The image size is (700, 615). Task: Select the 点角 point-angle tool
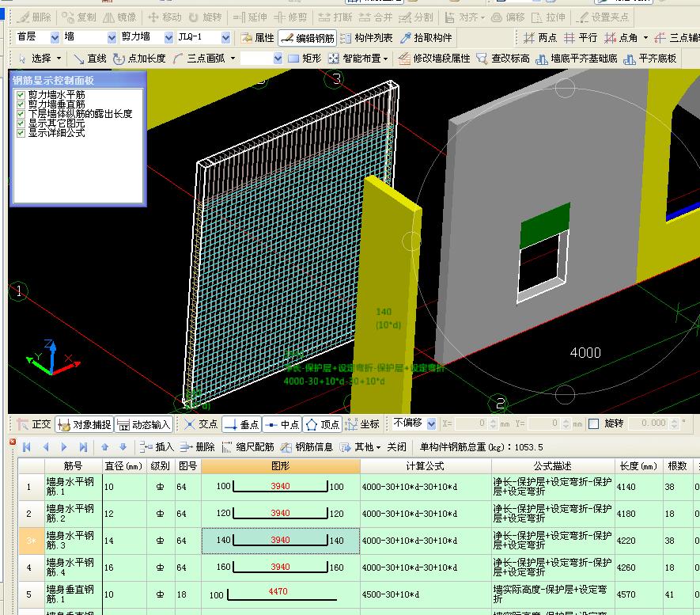[x=621, y=38]
